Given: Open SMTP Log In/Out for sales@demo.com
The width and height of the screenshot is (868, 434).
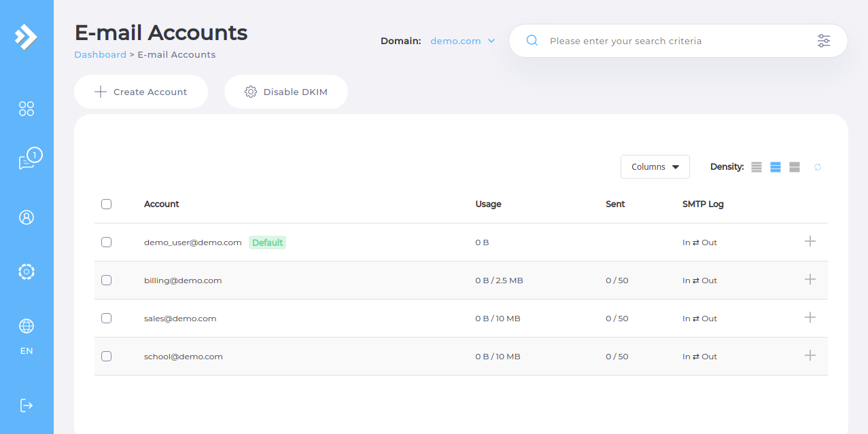Looking at the screenshot, I should click(699, 319).
